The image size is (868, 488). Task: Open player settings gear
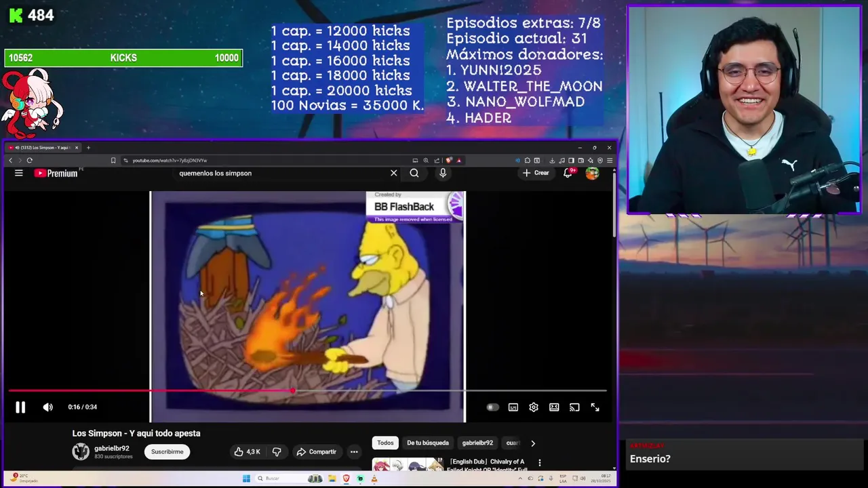[x=534, y=407]
